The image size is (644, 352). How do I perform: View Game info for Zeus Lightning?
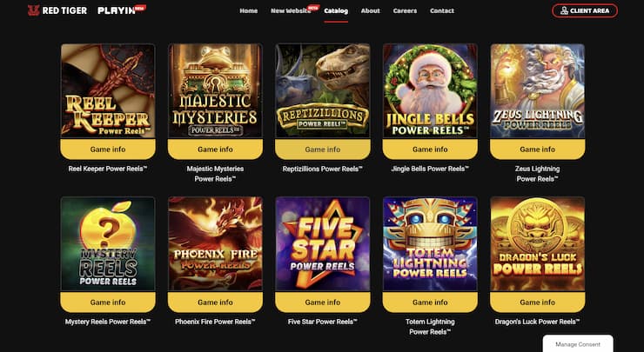[537, 149]
